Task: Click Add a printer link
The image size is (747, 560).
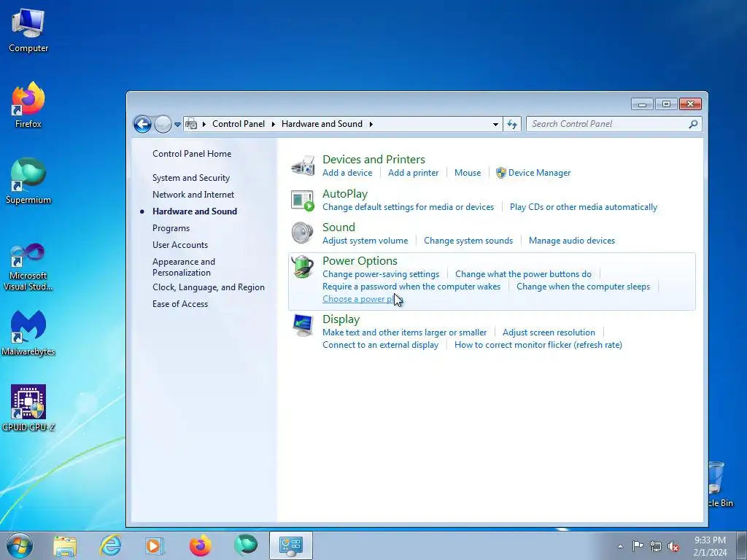Action: (414, 173)
